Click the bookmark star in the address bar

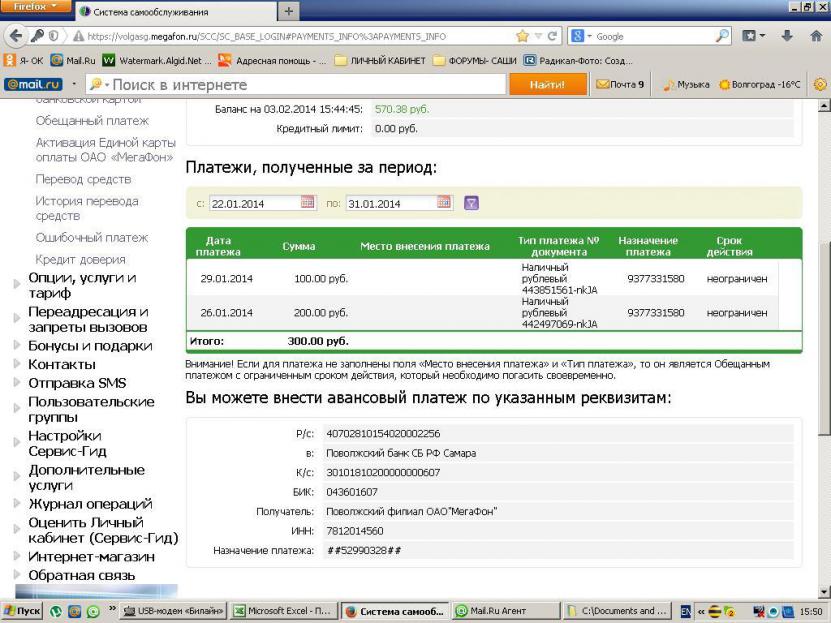pyautogui.click(x=522, y=36)
